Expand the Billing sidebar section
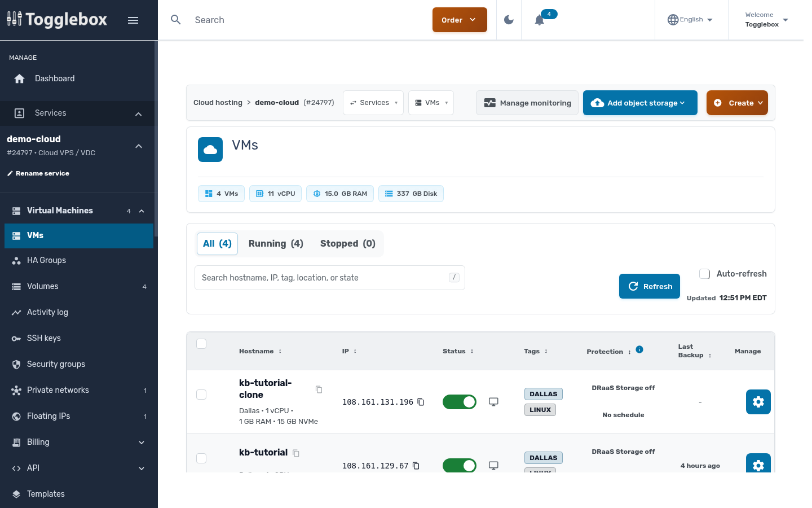This screenshot has height=508, width=812. (x=79, y=442)
